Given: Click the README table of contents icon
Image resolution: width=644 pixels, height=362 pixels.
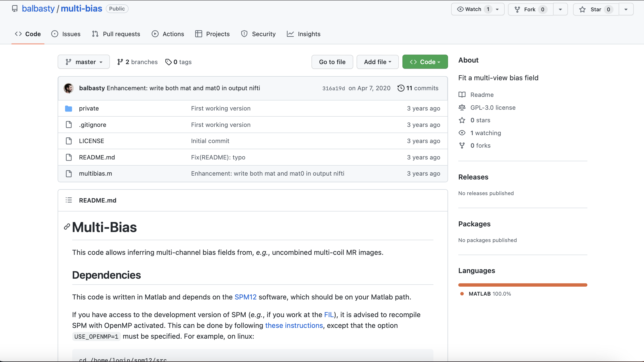Looking at the screenshot, I should pos(69,200).
